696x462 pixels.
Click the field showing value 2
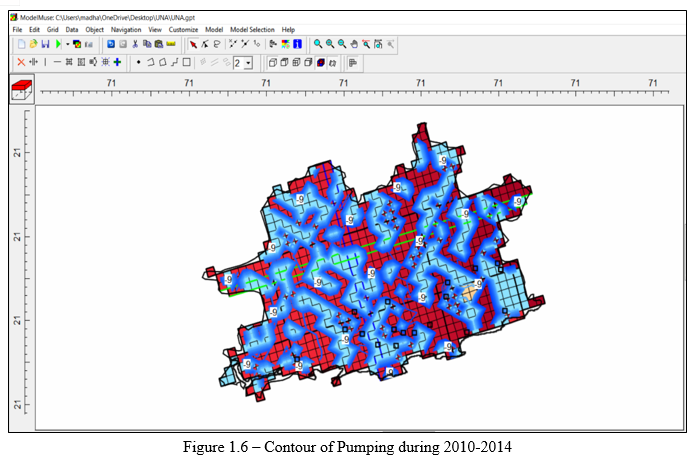click(239, 63)
